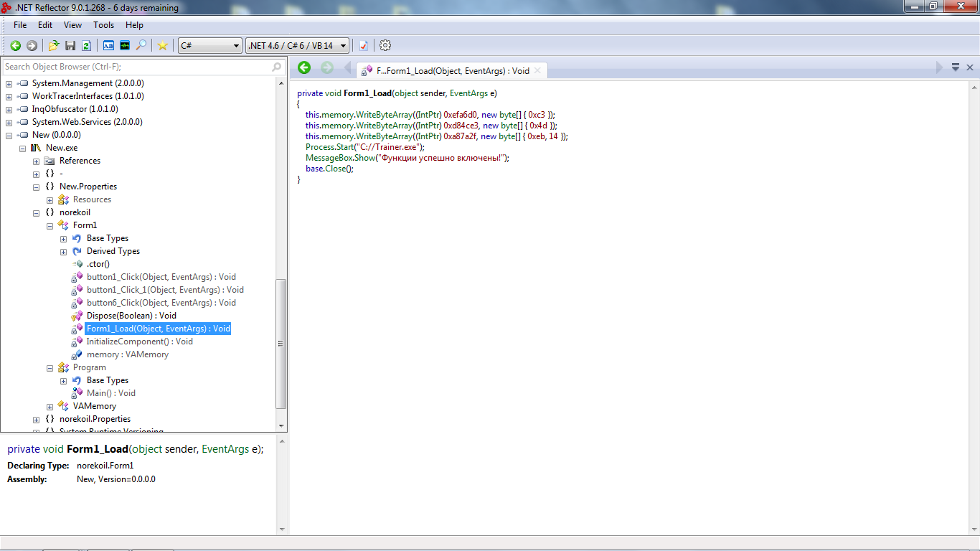Select the New.Properties namespace
This screenshot has height=551, width=980.
[x=88, y=187]
